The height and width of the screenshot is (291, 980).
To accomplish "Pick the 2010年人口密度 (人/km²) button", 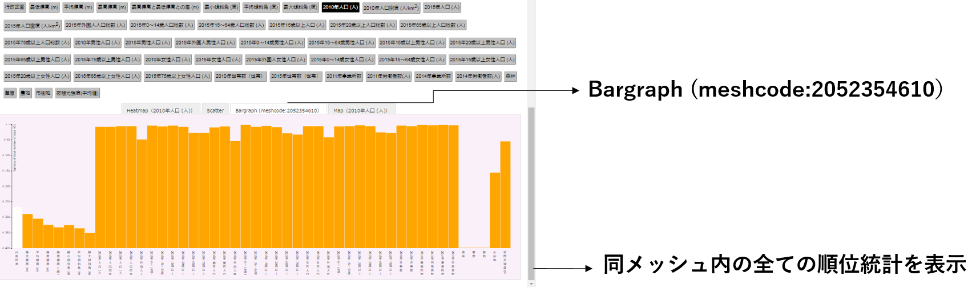I will pos(391,8).
